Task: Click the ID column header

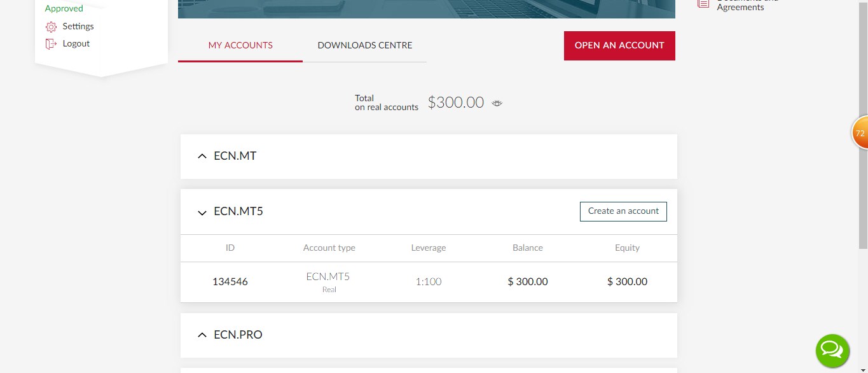Action: coord(230,248)
